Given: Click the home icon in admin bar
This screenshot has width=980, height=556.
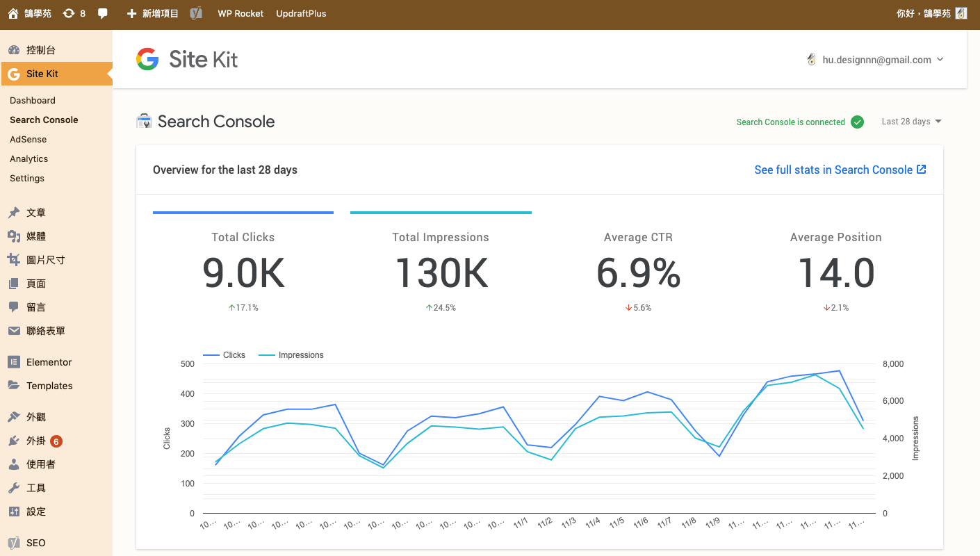Looking at the screenshot, I should tap(13, 13).
